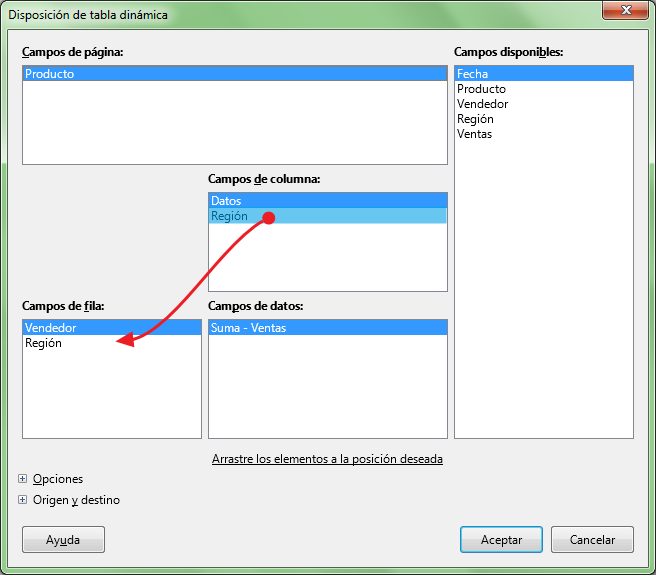Viewport: 656px width, 575px height.
Task: Select Producto in Campos de página
Action: pos(50,74)
